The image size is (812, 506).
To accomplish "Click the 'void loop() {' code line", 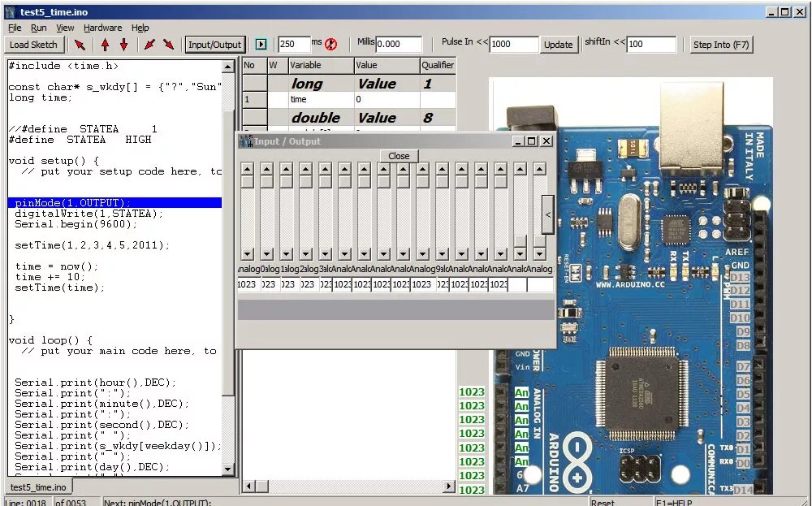I will pyautogui.click(x=50, y=340).
